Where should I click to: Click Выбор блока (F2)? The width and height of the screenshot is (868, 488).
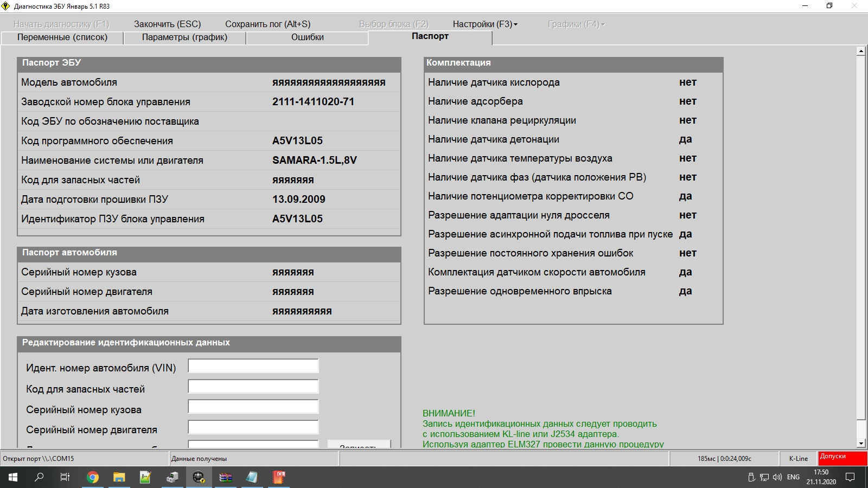tap(394, 24)
